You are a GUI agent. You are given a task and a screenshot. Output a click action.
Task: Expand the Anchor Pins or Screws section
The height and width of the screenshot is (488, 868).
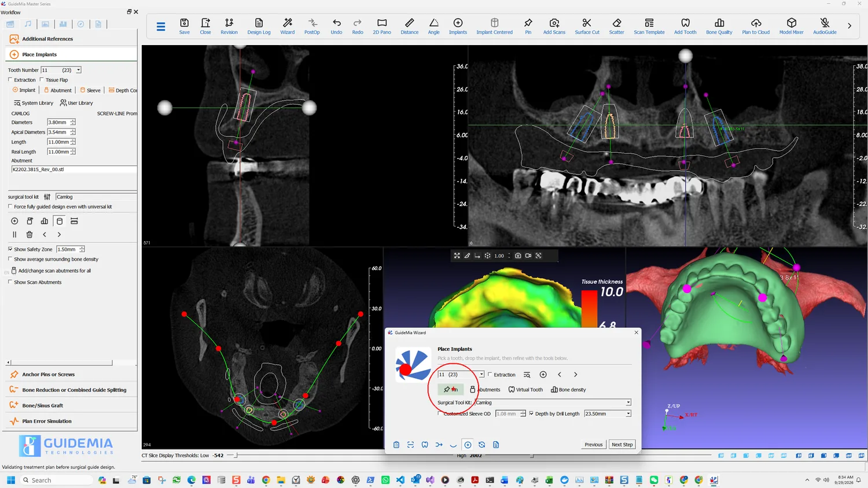click(71, 375)
